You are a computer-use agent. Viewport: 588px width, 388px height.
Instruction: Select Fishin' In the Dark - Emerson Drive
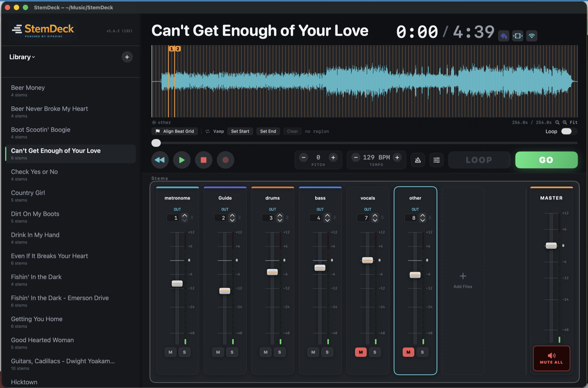tap(71, 301)
